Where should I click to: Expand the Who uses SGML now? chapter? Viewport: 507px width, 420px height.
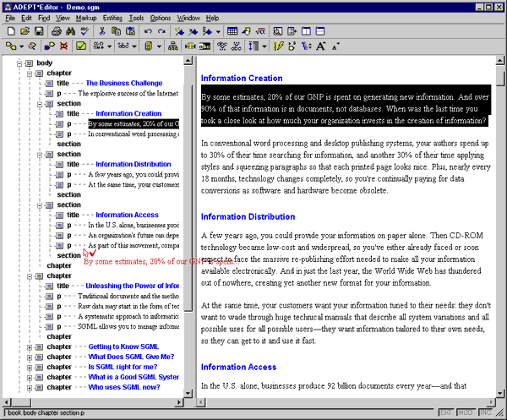click(x=30, y=388)
